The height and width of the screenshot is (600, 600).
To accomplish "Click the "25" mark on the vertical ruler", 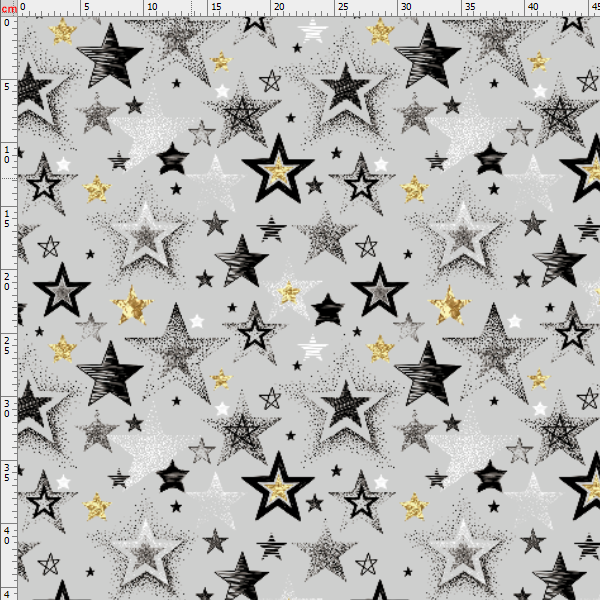I will click(x=7, y=345).
